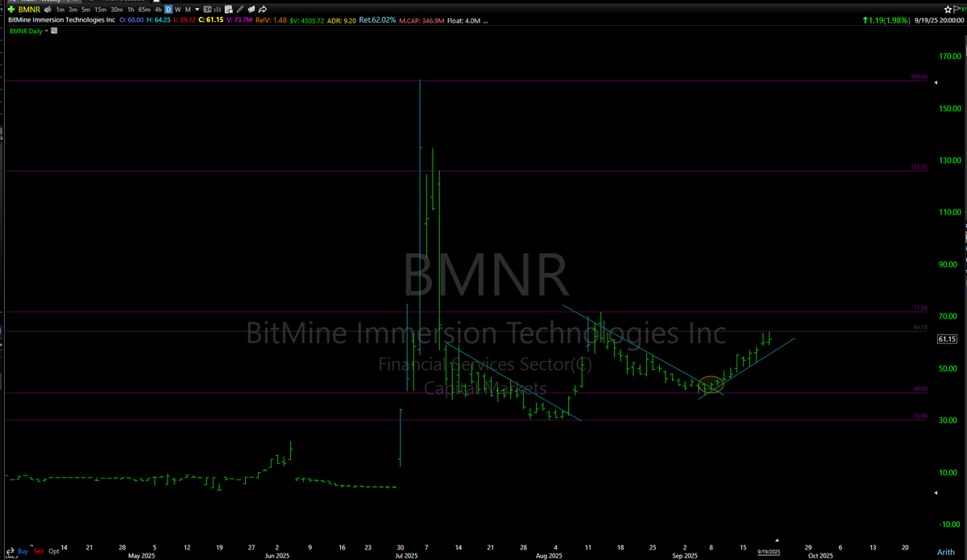Screen dimensions: 967x560
Task: Select the Weekly (W) timeframe
Action: click(x=178, y=10)
